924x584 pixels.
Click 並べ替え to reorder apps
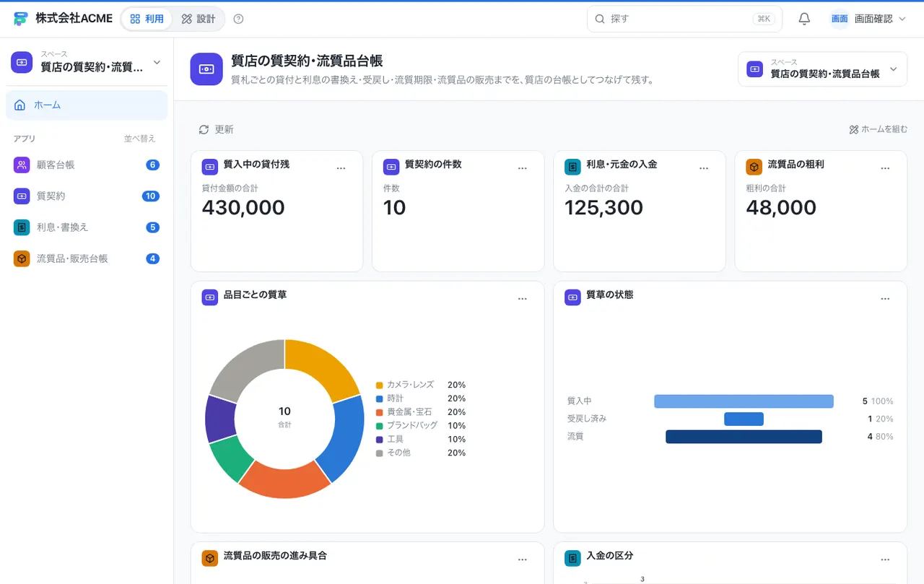(x=139, y=139)
